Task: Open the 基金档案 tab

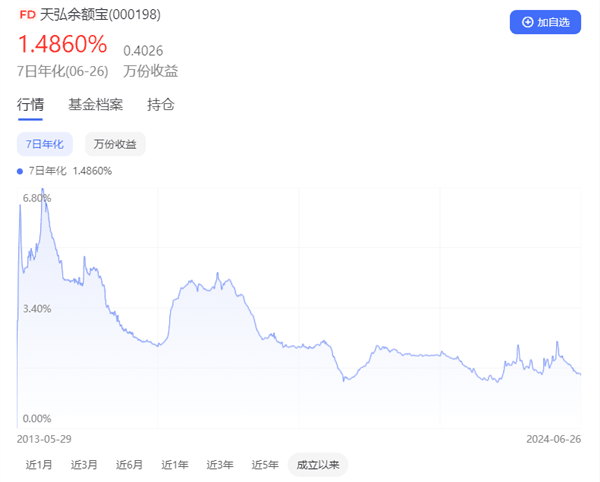Action: [x=95, y=104]
